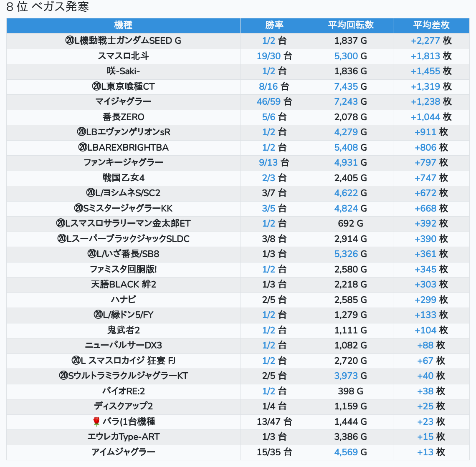The image size is (476, 467).
Task: Click the 692 G average spins value
Action: tap(351, 224)
